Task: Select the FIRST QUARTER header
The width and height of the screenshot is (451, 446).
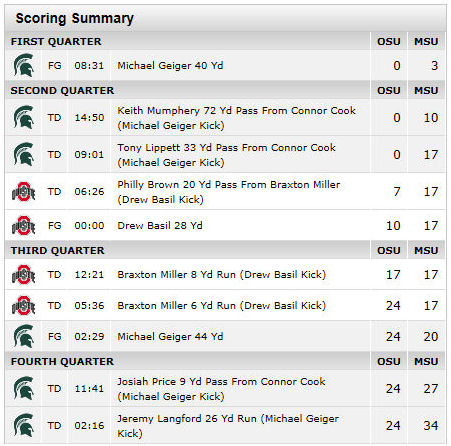Action: (56, 42)
